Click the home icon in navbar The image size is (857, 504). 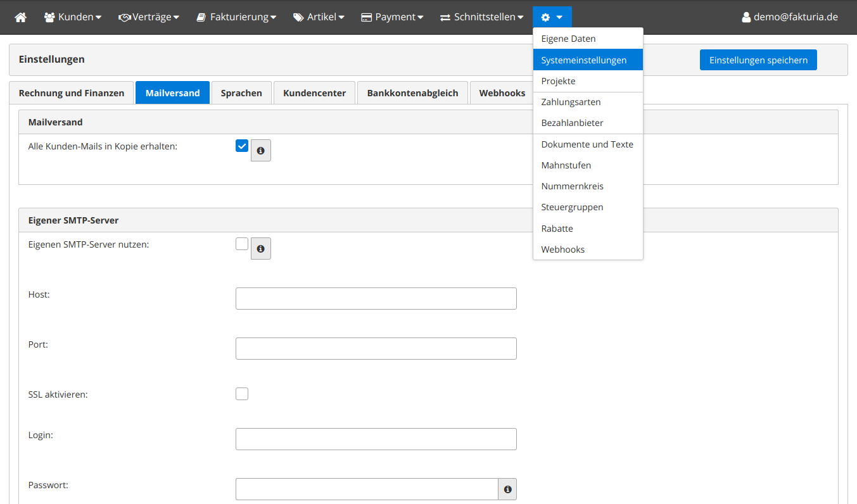21,17
